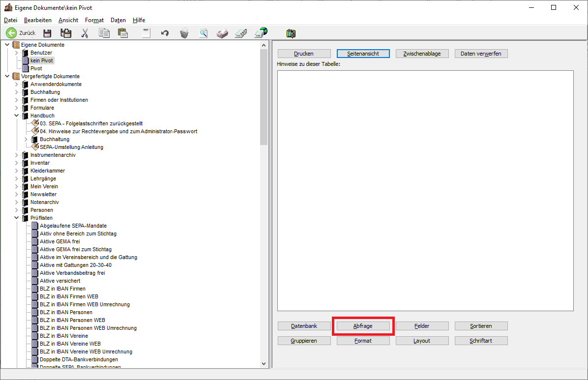
Task: Select SEPA-Umstellung Anleitung in the tree
Action: [x=71, y=147]
